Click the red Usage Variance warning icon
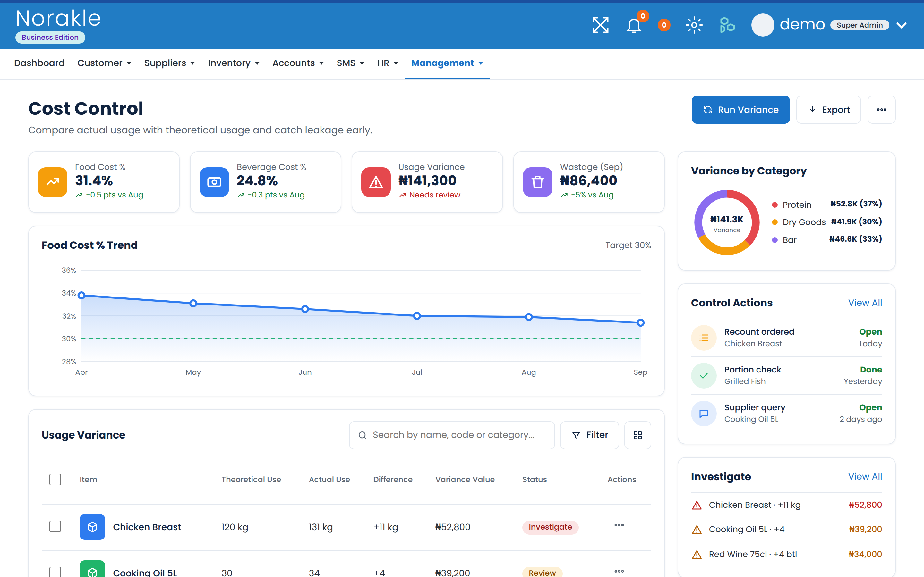 point(376,182)
